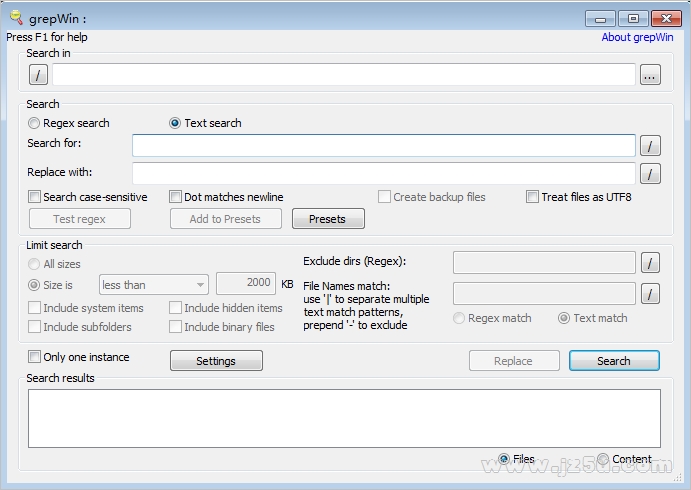This screenshot has width=691, height=490.
Task: Focus the Search for text field
Action: point(384,145)
